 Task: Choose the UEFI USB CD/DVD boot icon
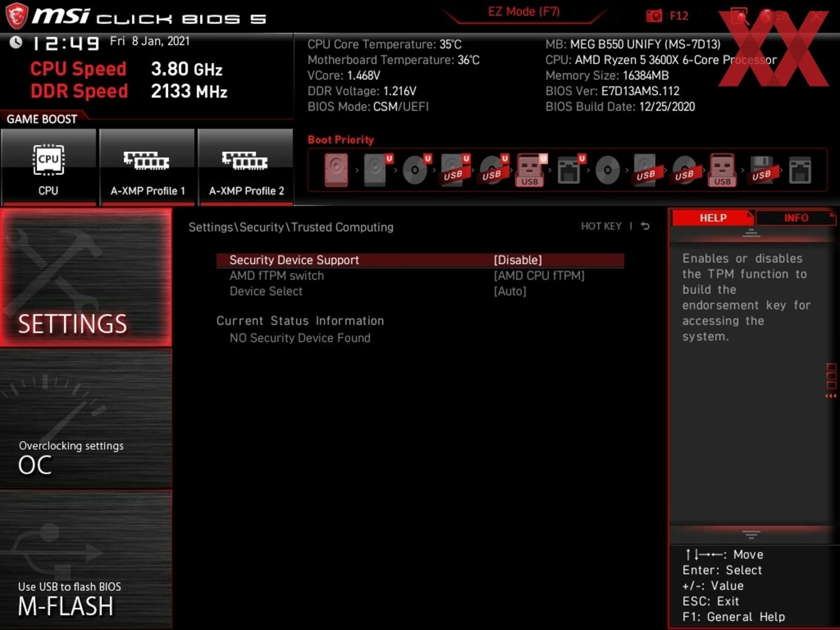pyautogui.click(x=492, y=170)
